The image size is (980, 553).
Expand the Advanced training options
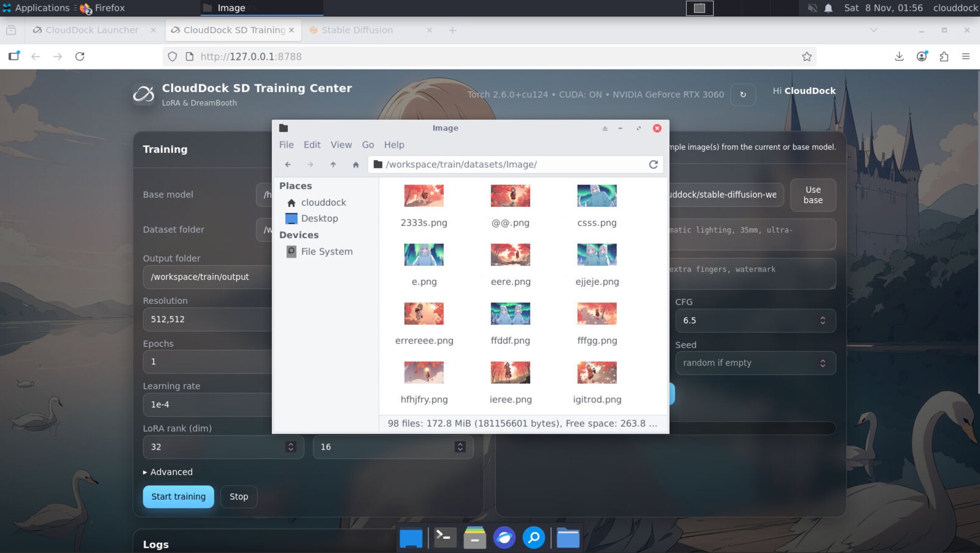pyautogui.click(x=168, y=472)
